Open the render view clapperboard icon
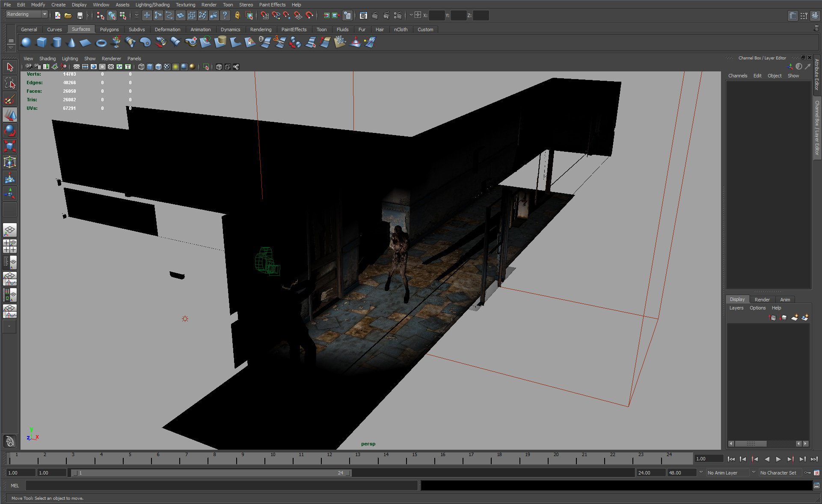Viewport: 822px width, 504px height. coord(363,15)
